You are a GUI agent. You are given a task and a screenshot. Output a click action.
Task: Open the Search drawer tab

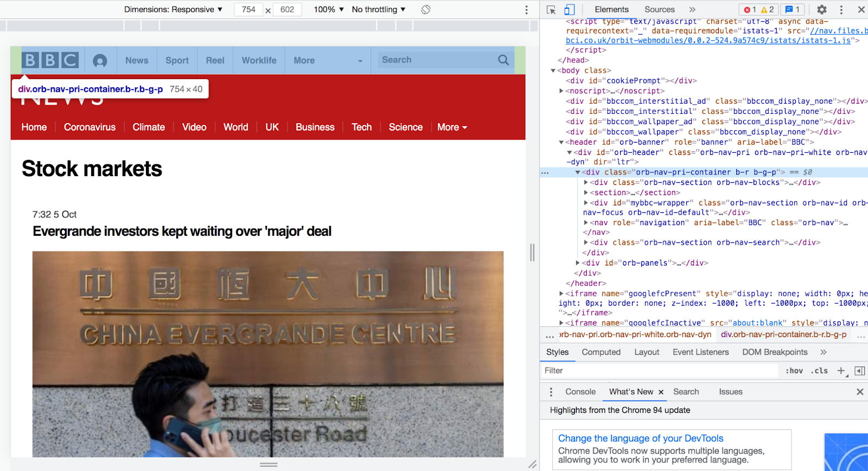tap(686, 392)
